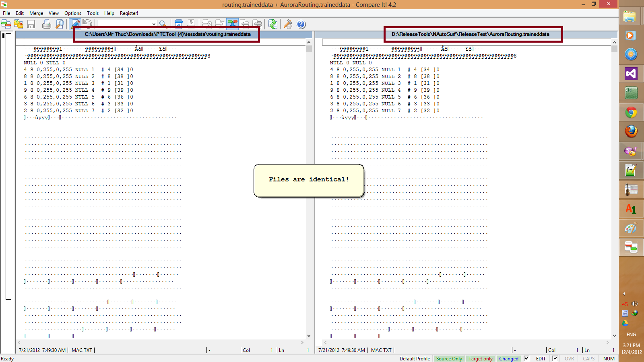The width and height of the screenshot is (644, 362).
Task: Click the Find magnifier icon beside search box
Action: [x=163, y=24]
